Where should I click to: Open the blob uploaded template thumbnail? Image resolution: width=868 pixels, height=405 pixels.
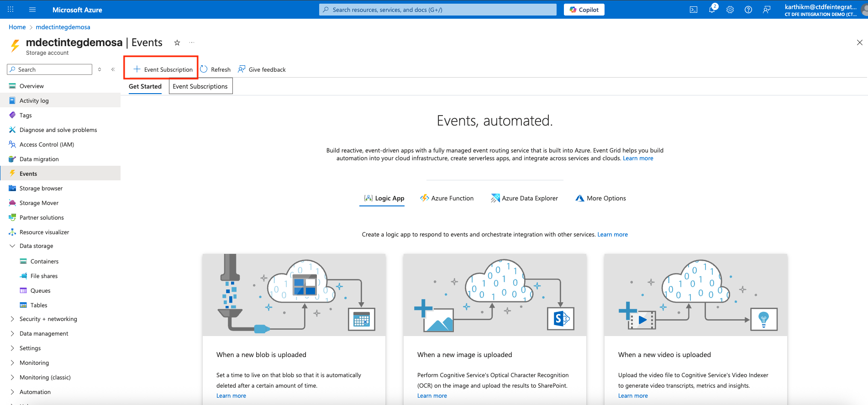coord(294,295)
